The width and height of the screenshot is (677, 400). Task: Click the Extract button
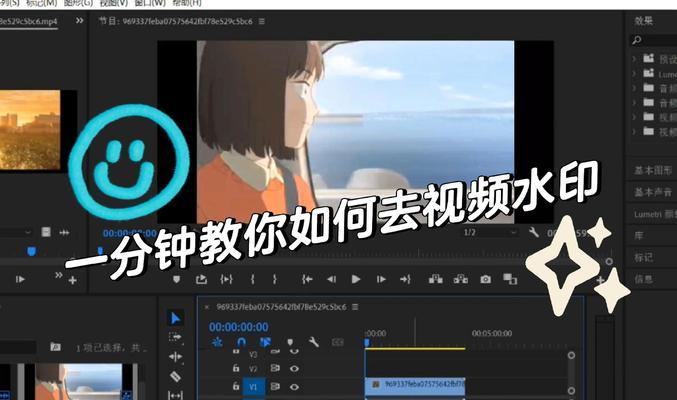click(x=461, y=279)
